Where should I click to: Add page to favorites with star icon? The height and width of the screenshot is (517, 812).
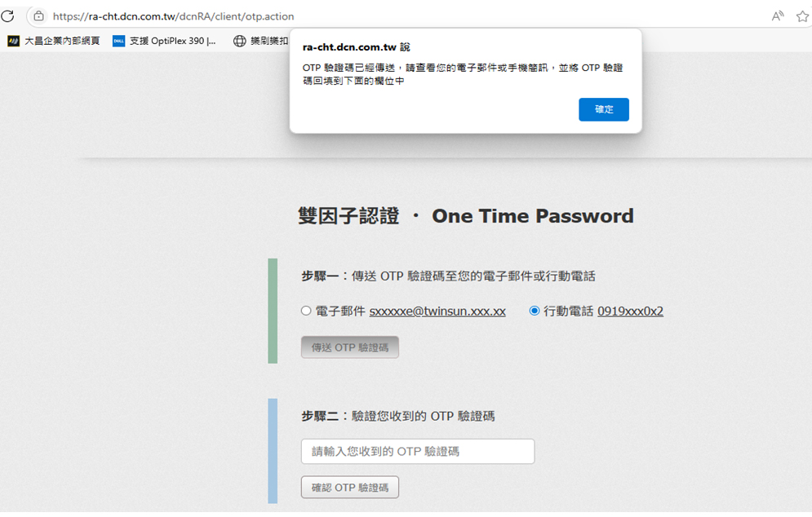(x=802, y=16)
